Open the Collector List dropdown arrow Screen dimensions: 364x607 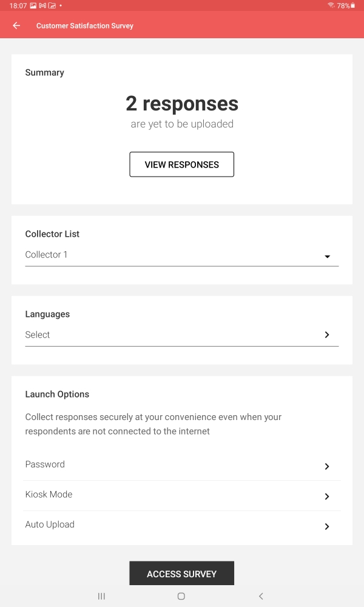coord(327,257)
